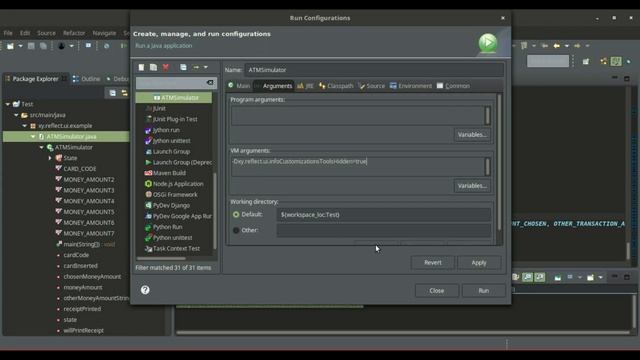The image size is (640, 360).
Task: Open the back history dropdown arrow
Action: pos(567,46)
